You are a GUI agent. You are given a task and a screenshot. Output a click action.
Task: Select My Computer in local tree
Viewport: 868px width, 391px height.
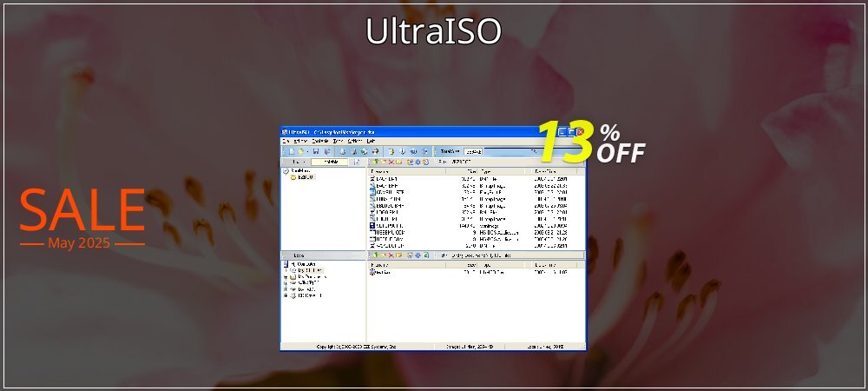[x=300, y=263]
